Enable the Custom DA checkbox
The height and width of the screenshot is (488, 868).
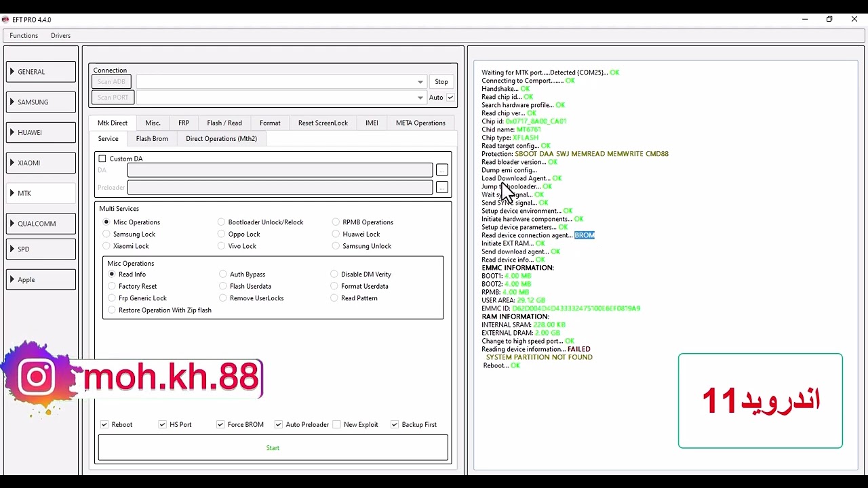(102, 159)
